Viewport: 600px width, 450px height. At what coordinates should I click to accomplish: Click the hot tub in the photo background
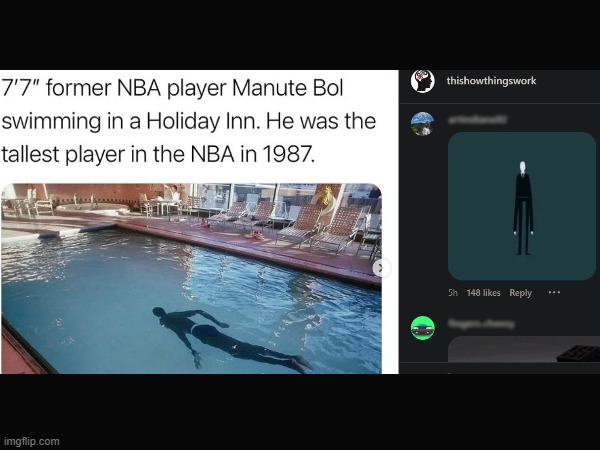(93, 209)
